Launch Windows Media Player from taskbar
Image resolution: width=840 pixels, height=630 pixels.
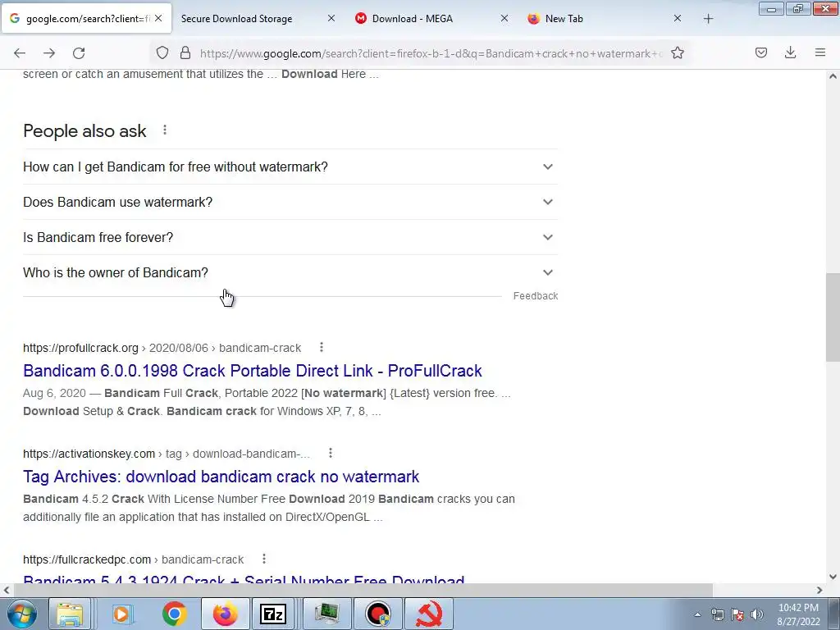122,614
